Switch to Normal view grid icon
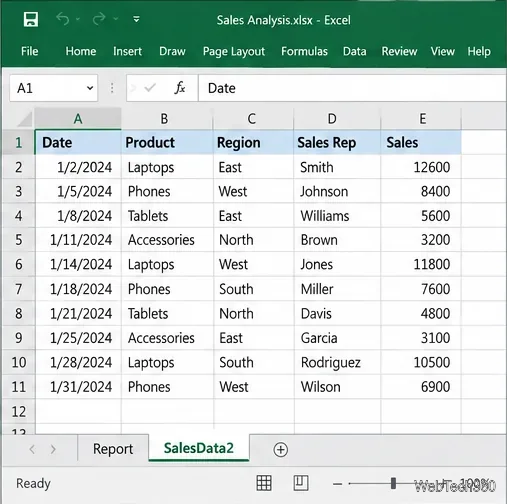Image resolution: width=507 pixels, height=504 pixels. click(x=264, y=483)
